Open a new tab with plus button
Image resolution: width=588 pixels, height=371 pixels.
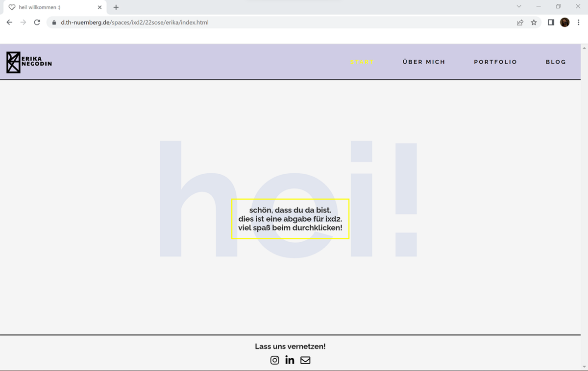click(116, 7)
